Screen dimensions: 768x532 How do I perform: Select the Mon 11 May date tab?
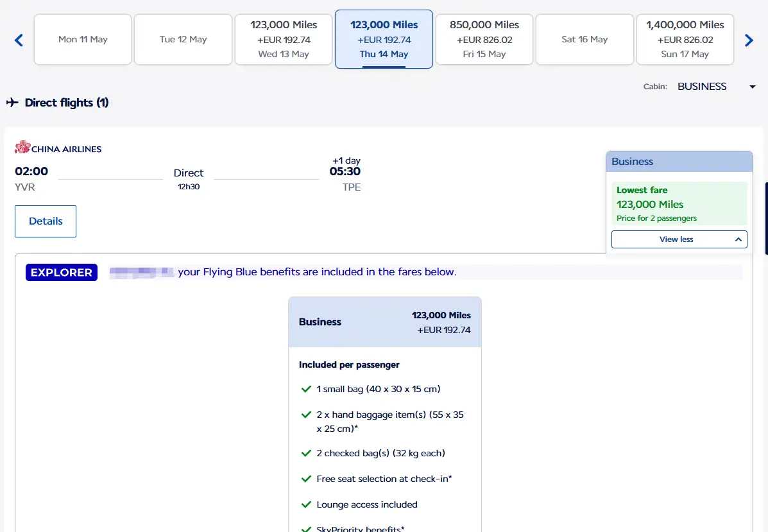(83, 40)
